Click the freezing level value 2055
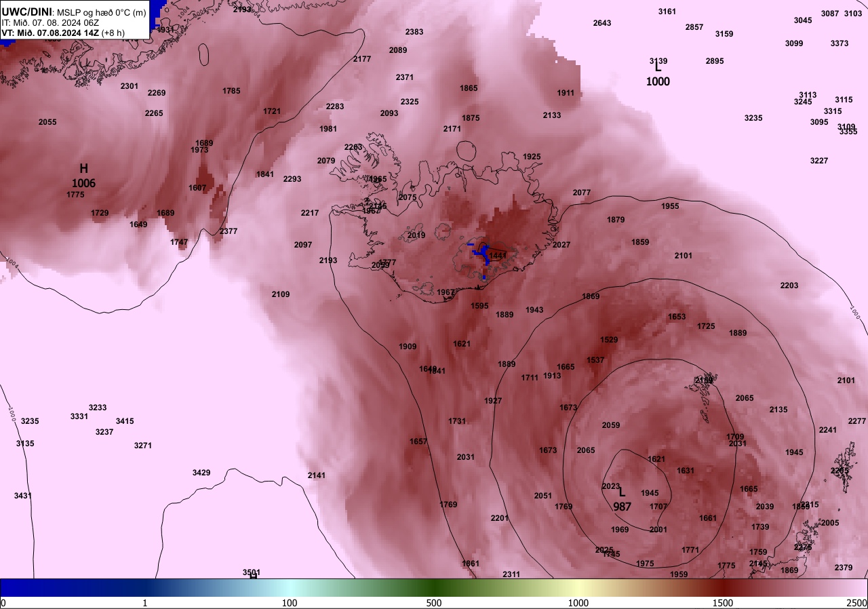 coord(47,122)
